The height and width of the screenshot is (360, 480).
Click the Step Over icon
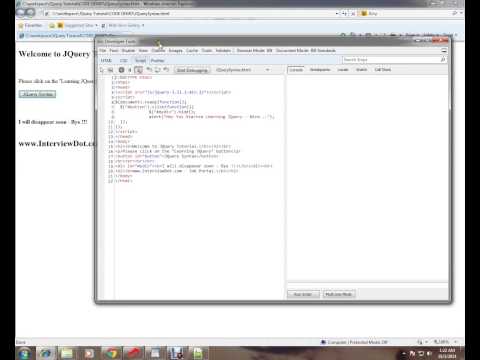coord(158,70)
